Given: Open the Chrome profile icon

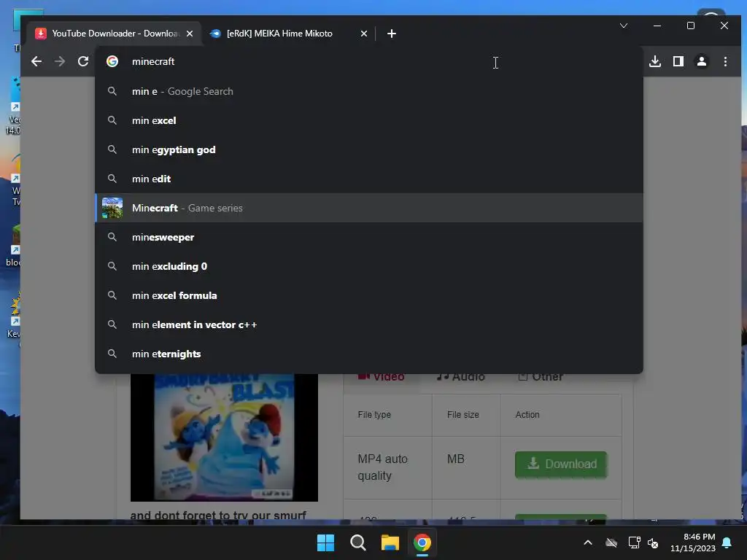Looking at the screenshot, I should click(x=702, y=61).
